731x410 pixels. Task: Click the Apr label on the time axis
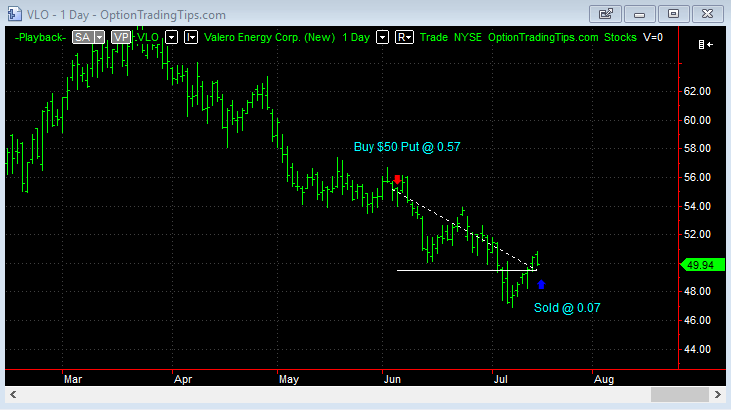click(x=183, y=379)
